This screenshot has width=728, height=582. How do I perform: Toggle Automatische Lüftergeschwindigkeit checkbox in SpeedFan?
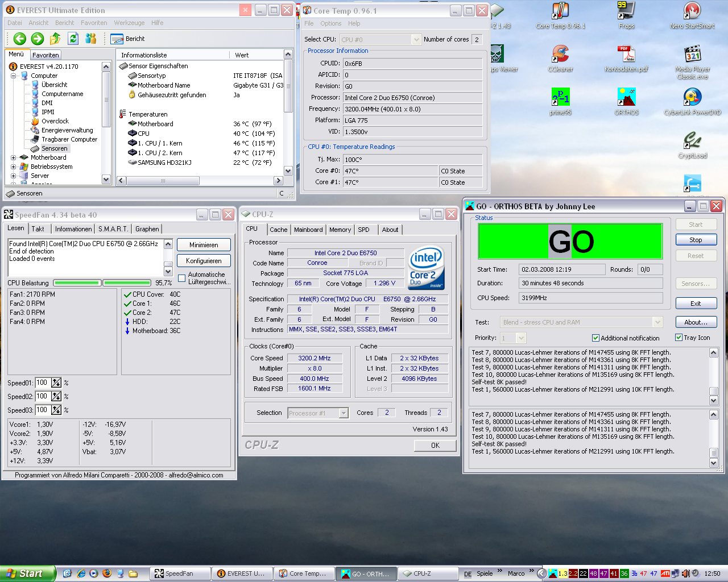182,278
